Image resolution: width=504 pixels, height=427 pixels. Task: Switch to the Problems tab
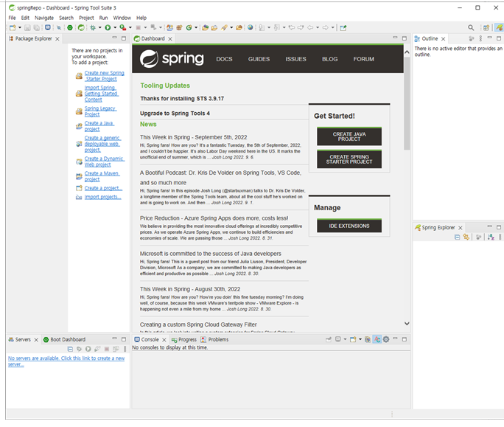214,339
